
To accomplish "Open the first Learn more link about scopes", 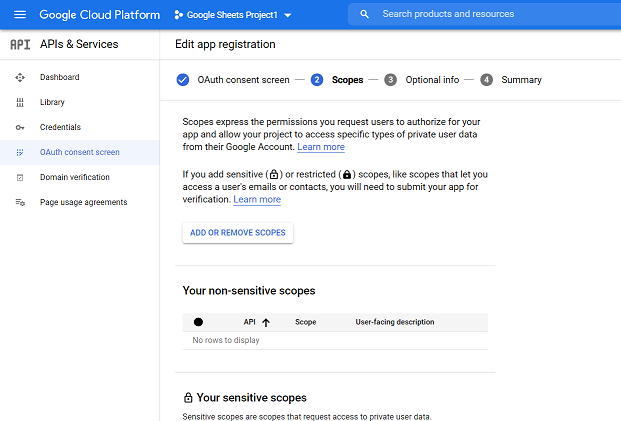I will coord(321,147).
